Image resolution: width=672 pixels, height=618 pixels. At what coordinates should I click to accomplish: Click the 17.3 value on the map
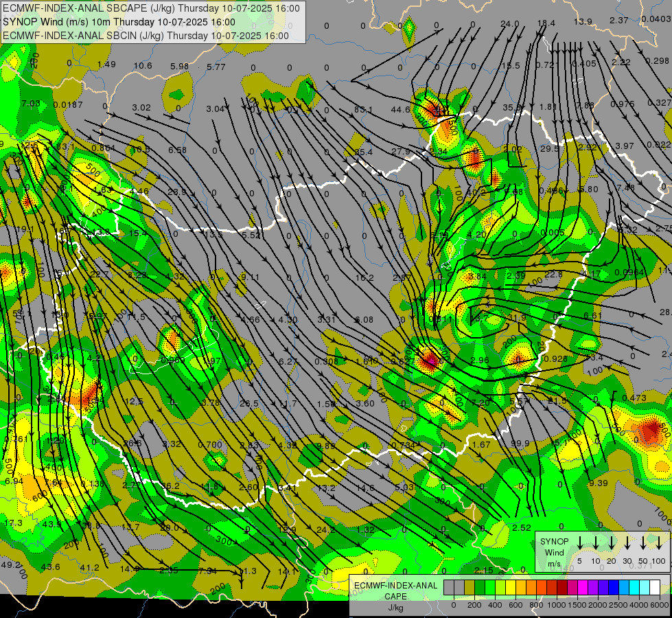[13, 523]
